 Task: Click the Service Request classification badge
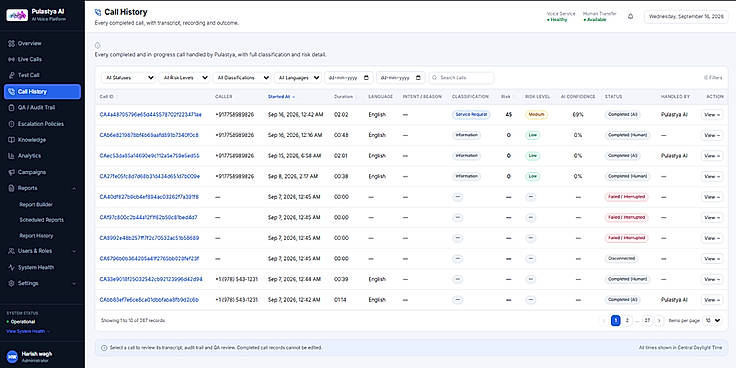point(471,115)
